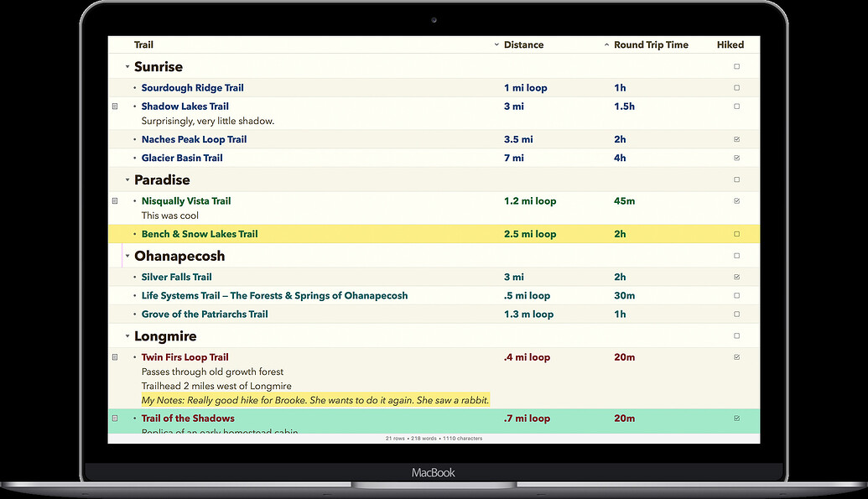
Task: Check the Hiked box for Sourdough Ridge Trail
Action: coord(736,87)
